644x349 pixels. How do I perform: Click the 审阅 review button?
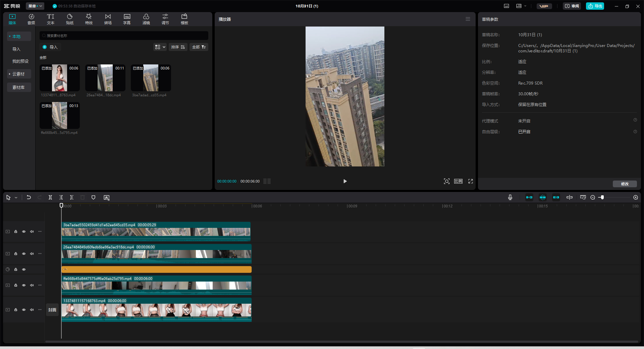click(x=572, y=6)
